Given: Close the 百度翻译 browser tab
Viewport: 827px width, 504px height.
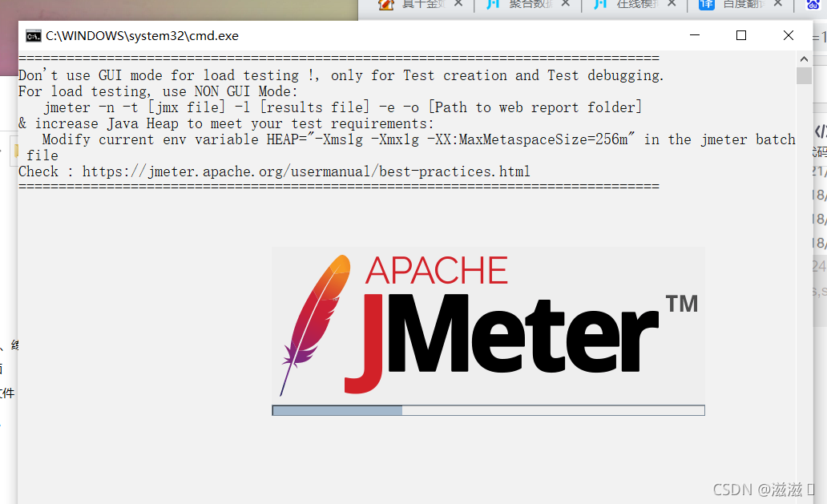Looking at the screenshot, I should pyautogui.click(x=778, y=4).
